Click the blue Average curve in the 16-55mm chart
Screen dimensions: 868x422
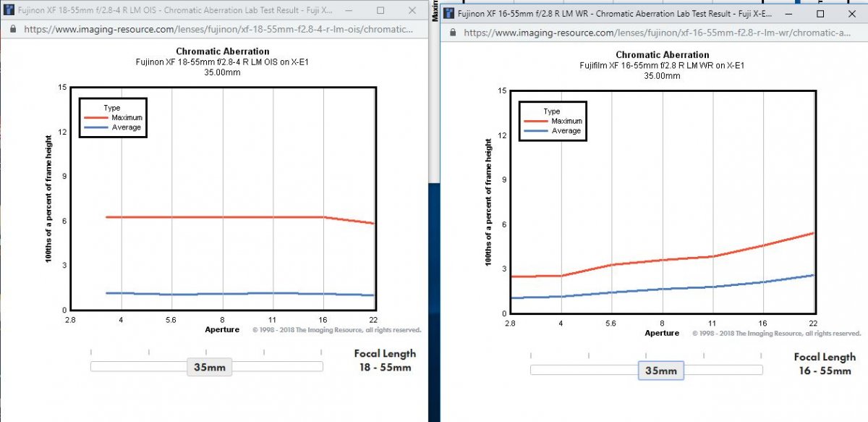[662, 287]
